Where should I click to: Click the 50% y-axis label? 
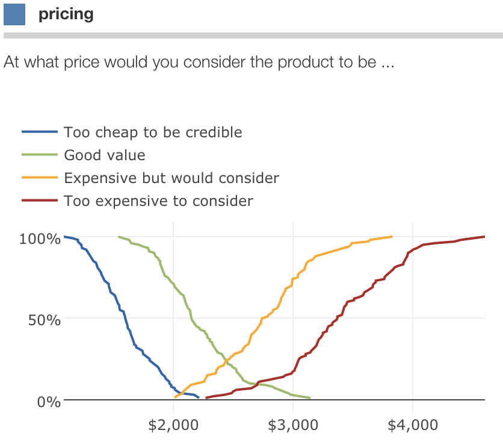[45, 320]
